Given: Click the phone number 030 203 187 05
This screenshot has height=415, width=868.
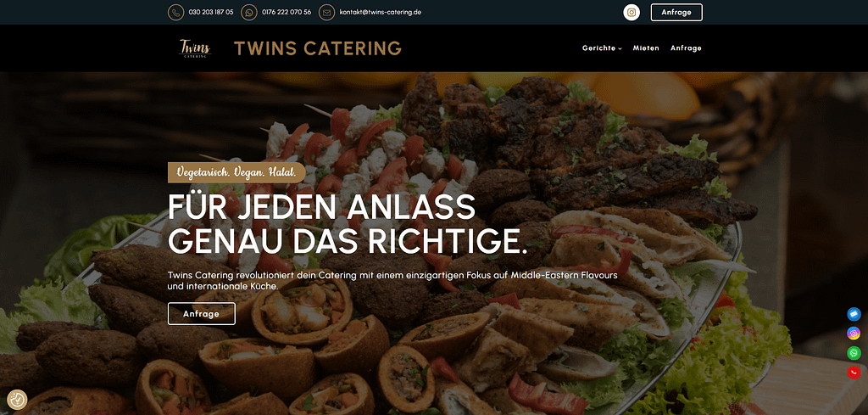Looking at the screenshot, I should tap(211, 12).
